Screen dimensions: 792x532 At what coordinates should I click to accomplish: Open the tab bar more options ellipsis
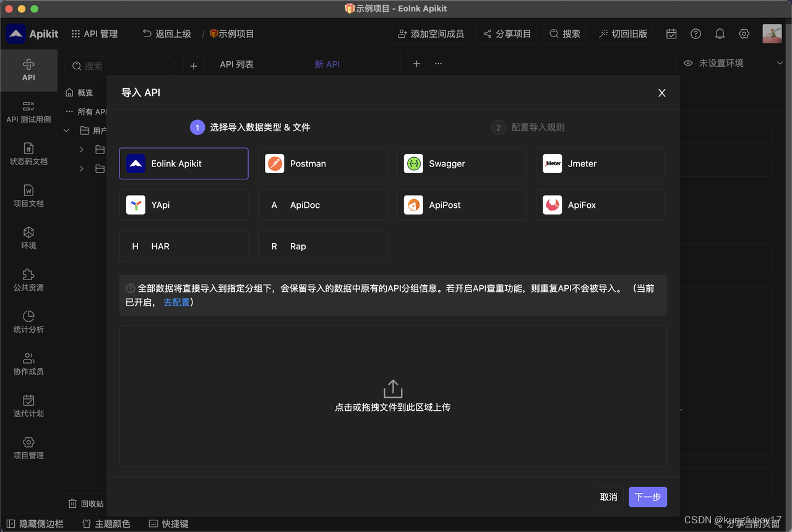tap(438, 64)
